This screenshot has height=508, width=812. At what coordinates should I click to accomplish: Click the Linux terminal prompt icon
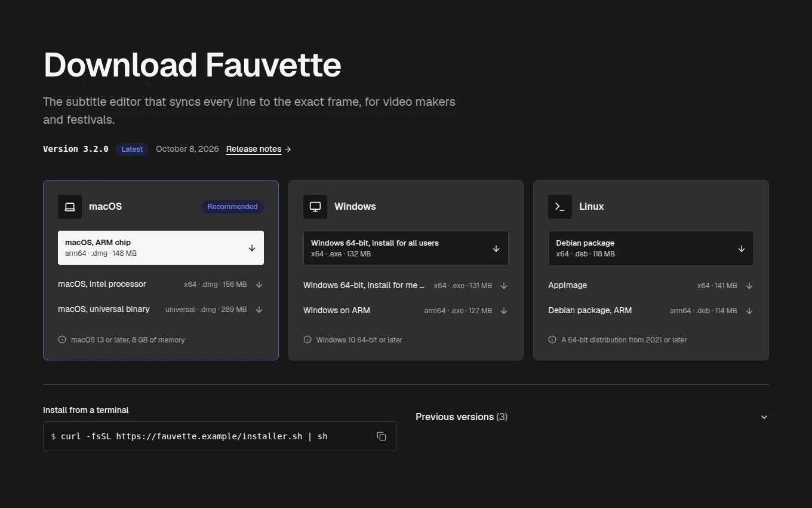560,207
